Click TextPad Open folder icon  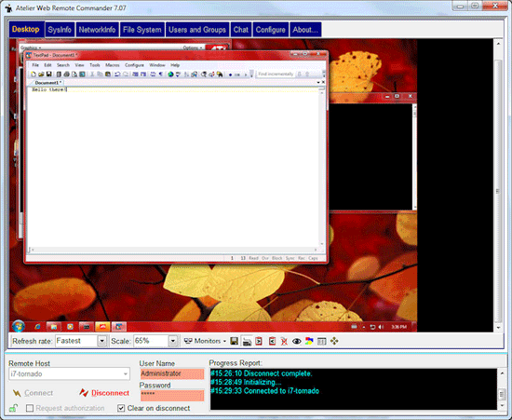pyautogui.click(x=41, y=75)
